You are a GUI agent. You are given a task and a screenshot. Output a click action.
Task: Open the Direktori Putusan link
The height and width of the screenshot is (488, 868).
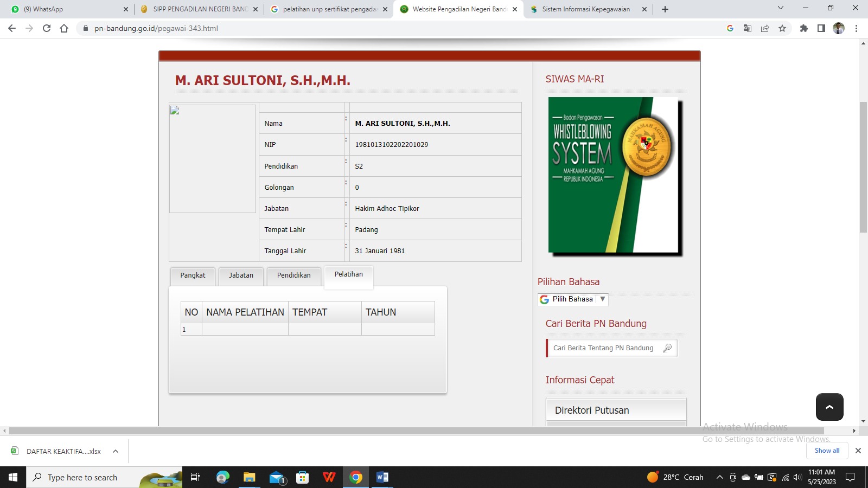tap(592, 410)
